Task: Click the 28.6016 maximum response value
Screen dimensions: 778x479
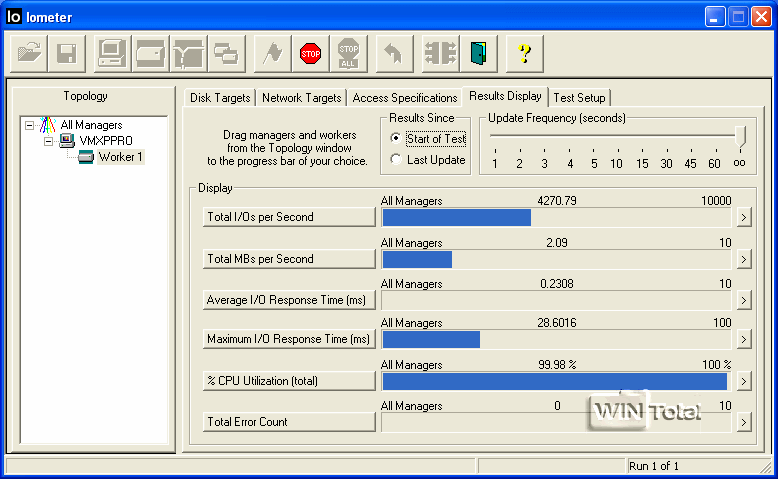Action: pos(557,323)
